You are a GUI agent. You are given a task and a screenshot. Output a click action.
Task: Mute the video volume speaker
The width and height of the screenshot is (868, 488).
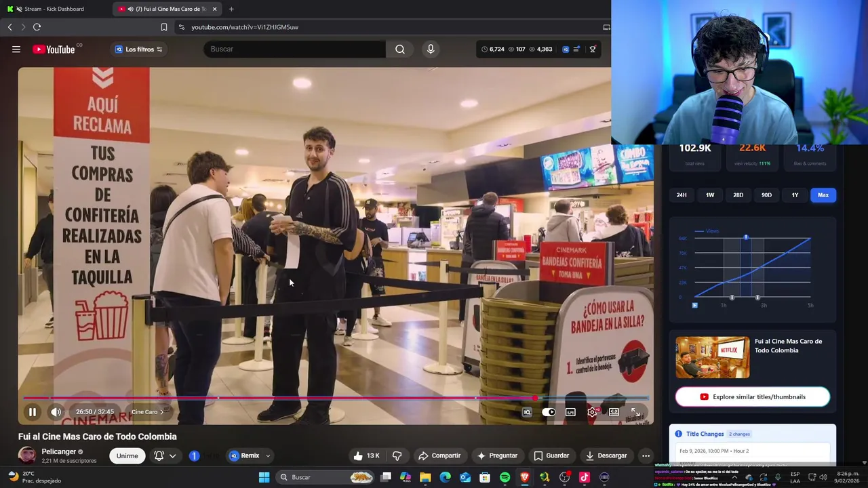pos(56,412)
